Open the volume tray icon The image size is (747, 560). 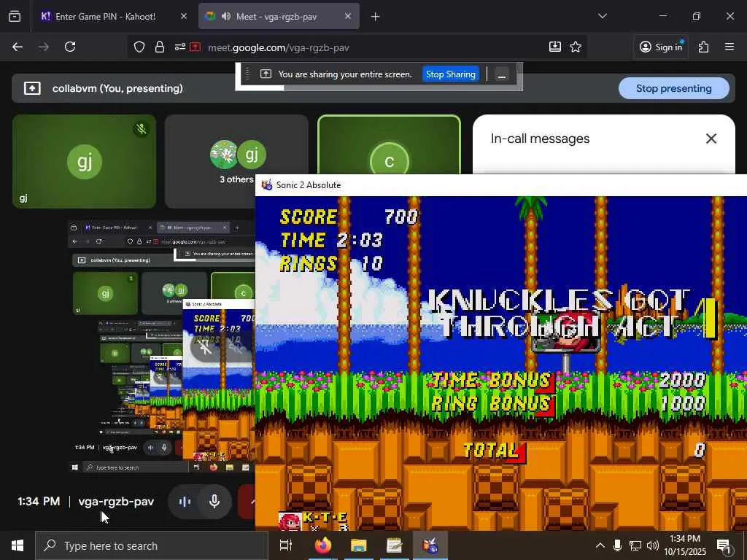653,545
